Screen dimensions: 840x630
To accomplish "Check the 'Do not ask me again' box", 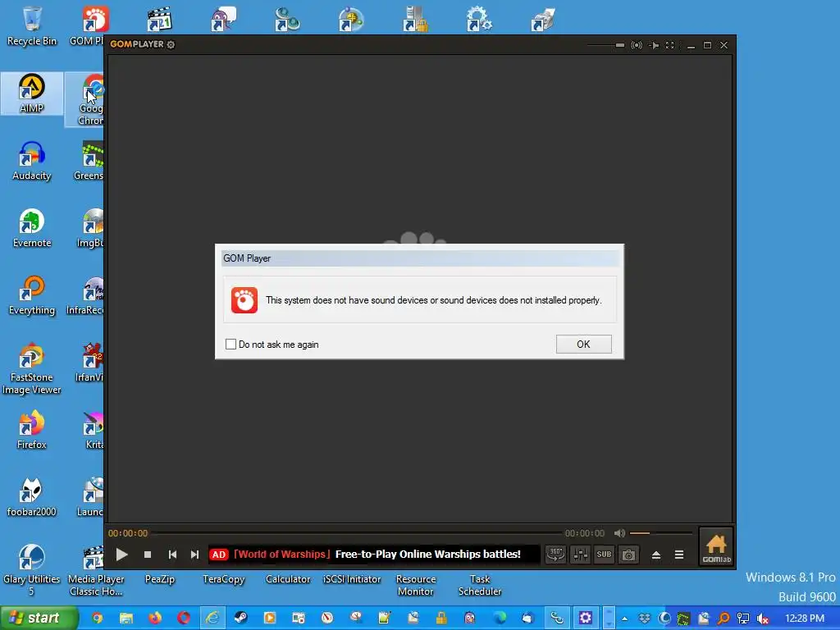I will (x=231, y=345).
